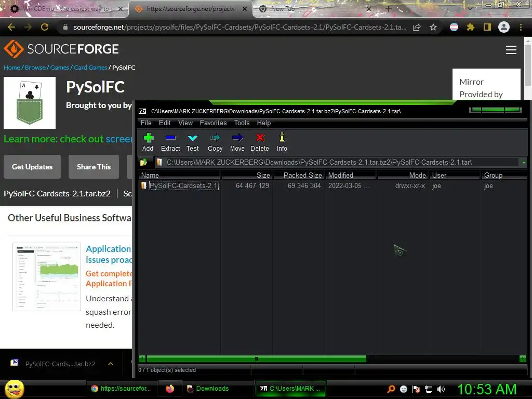
Task: Close the sourceforge.net tab
Action: point(245,9)
